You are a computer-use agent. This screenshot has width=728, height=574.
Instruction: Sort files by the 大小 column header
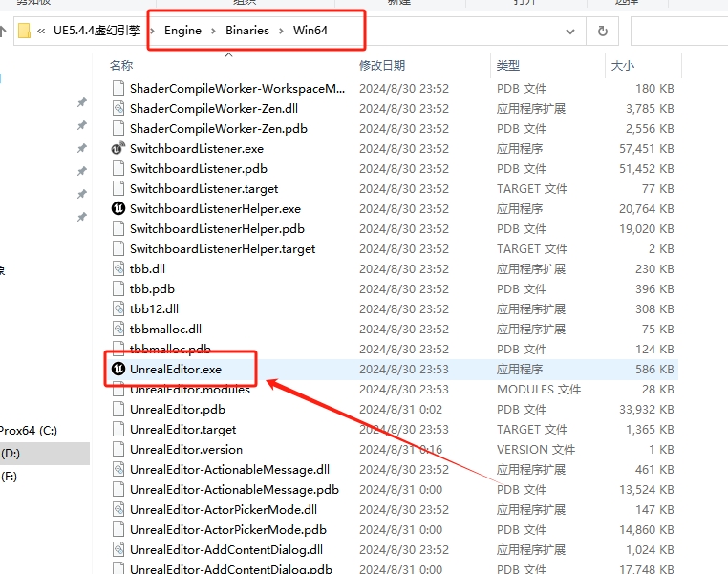pos(621,65)
